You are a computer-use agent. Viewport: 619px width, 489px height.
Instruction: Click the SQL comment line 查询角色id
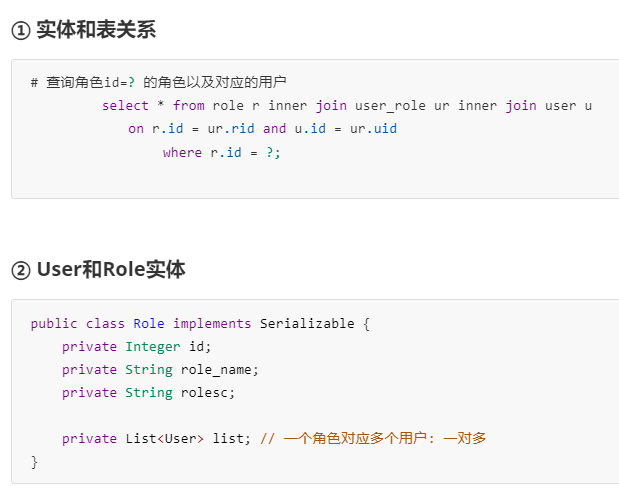tap(158, 82)
